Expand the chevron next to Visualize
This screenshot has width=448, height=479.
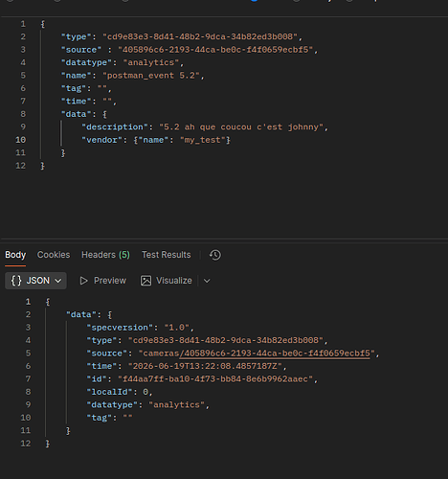point(207,281)
